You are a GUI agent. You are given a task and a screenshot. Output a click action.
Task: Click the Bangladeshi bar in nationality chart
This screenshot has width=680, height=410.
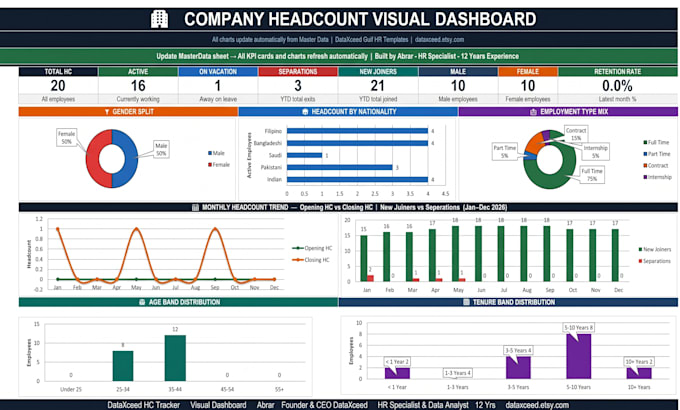coord(357,143)
